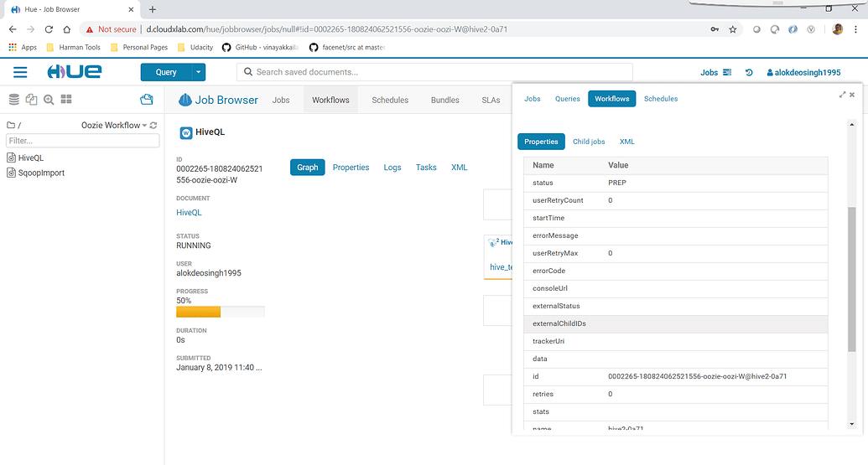Expand the mini job browser popup
Screen dimensions: 868x465
click(x=842, y=95)
